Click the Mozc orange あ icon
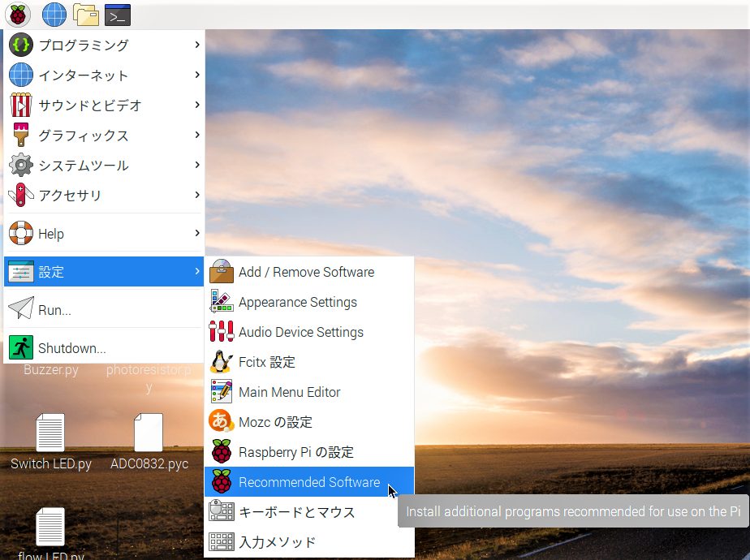Screen dimensions: 750x560 [x=222, y=421]
